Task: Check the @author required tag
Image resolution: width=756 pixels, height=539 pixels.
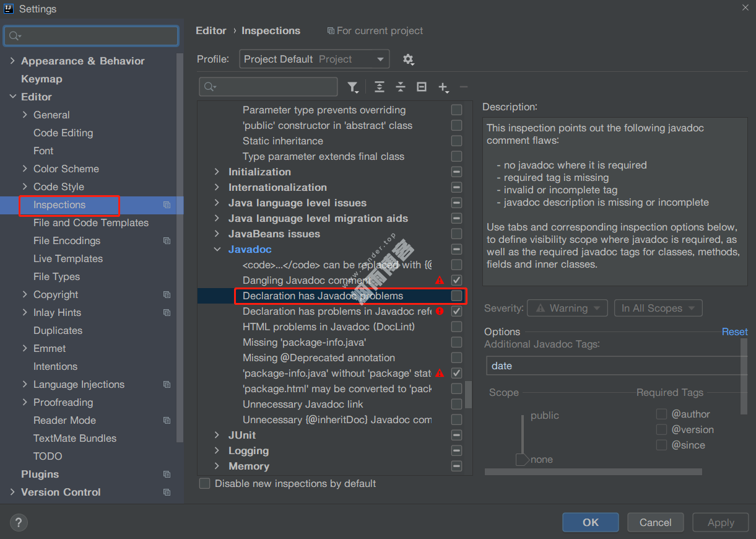Action: [661, 414]
